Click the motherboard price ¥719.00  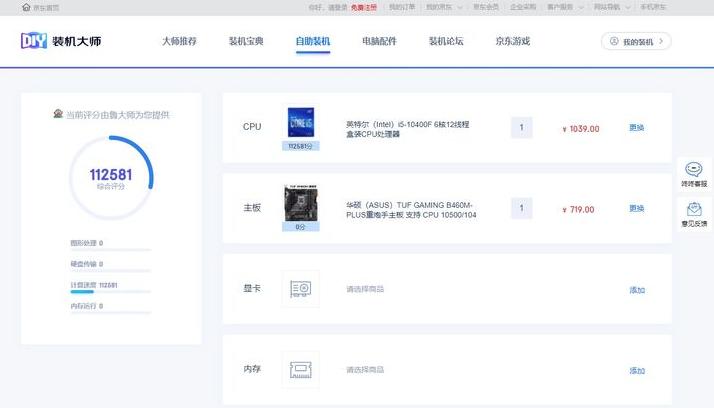[578, 209]
